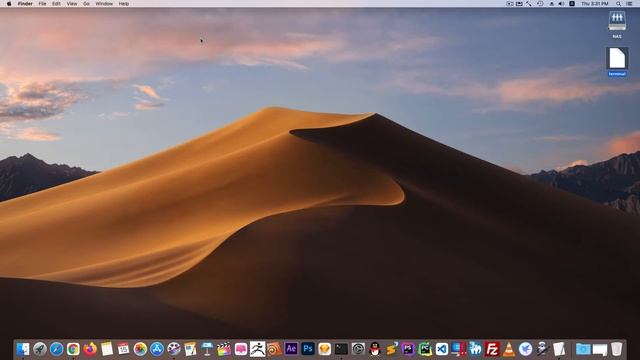This screenshot has height=360, width=640.
Task: Open the File menu
Action: 42,4
